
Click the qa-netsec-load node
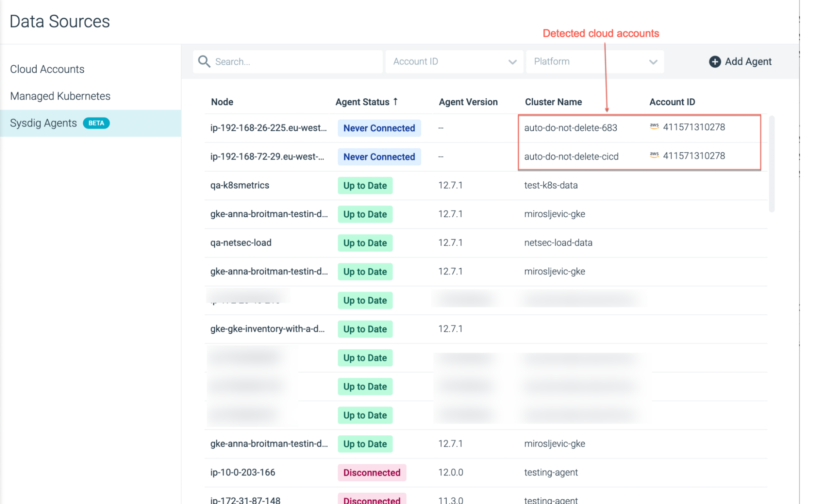tap(241, 243)
